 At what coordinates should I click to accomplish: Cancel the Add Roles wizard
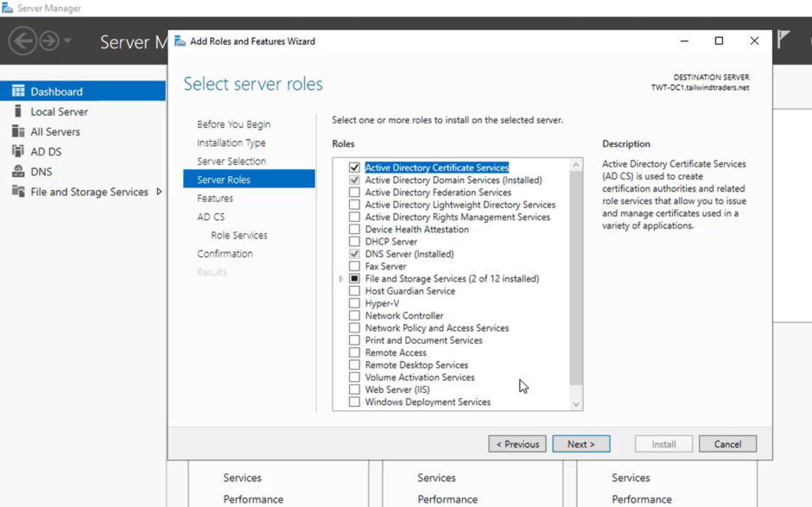(x=727, y=443)
